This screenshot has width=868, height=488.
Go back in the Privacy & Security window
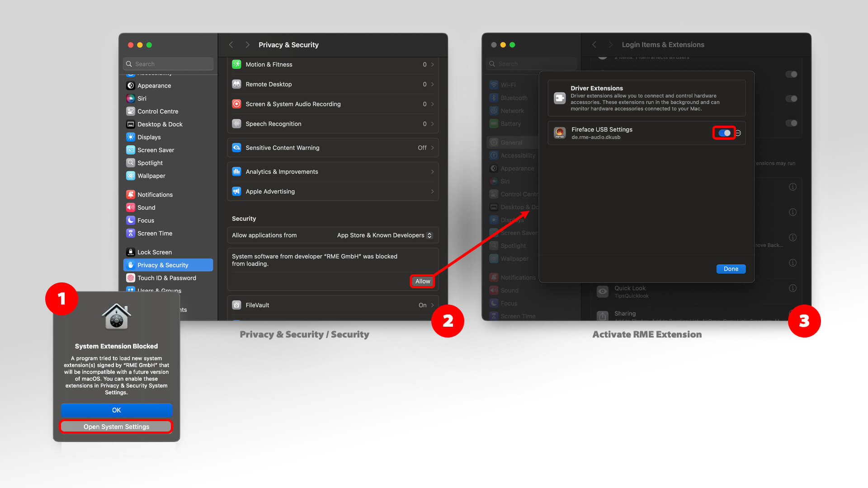(x=231, y=45)
